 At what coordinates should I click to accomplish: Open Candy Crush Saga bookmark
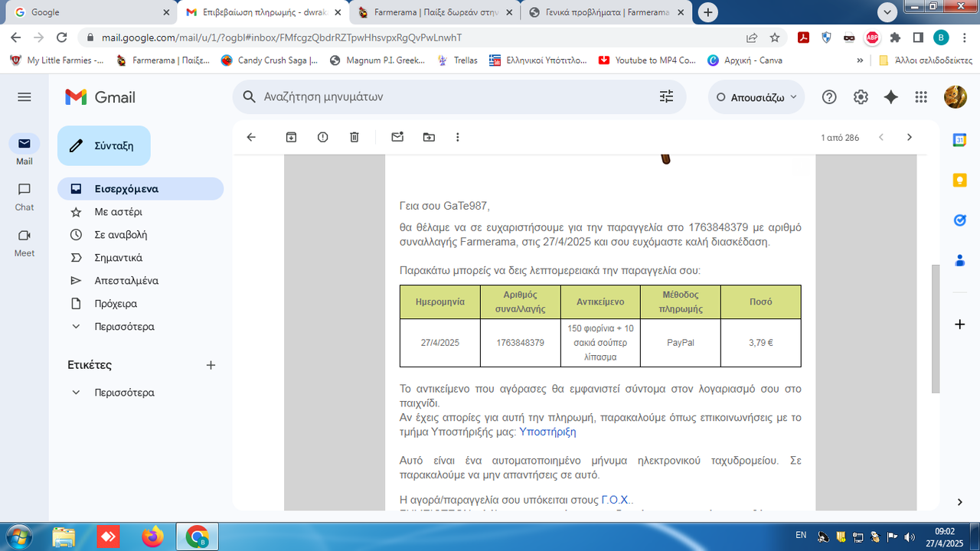(269, 60)
